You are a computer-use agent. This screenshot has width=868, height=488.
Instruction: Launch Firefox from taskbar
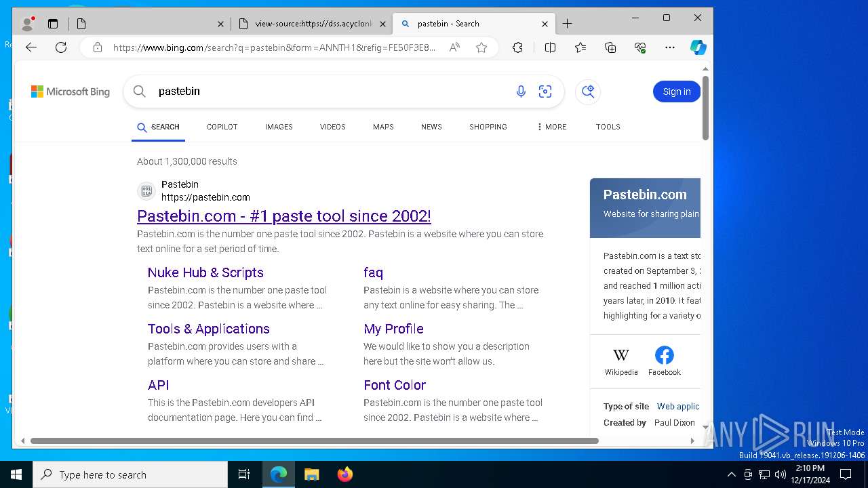pos(345,474)
